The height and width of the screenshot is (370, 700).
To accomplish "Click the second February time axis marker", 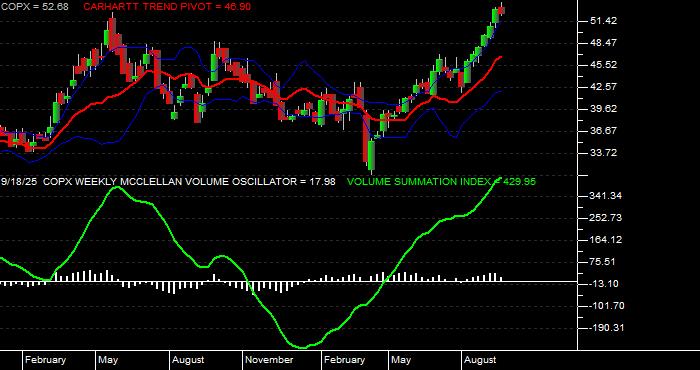I will point(345,360).
